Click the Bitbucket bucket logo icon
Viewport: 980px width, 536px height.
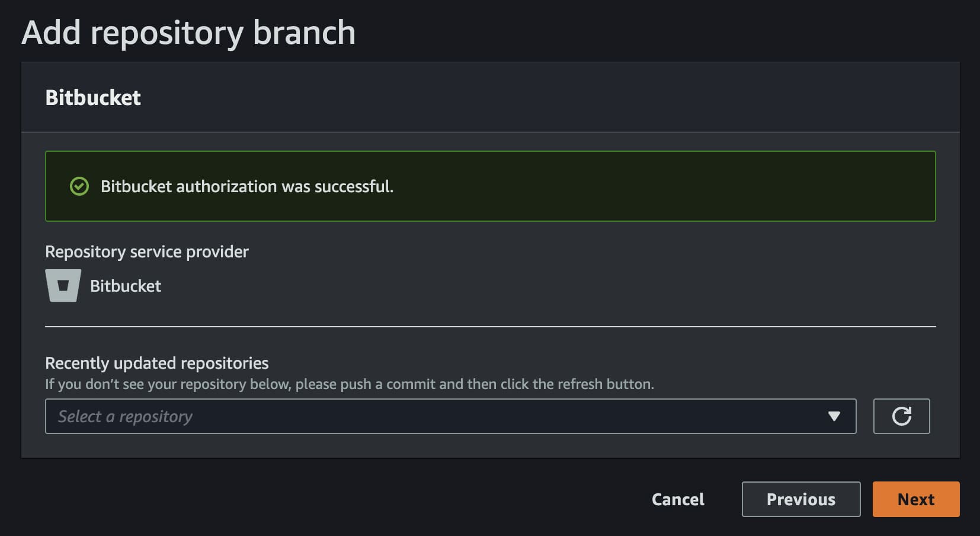[x=63, y=286]
